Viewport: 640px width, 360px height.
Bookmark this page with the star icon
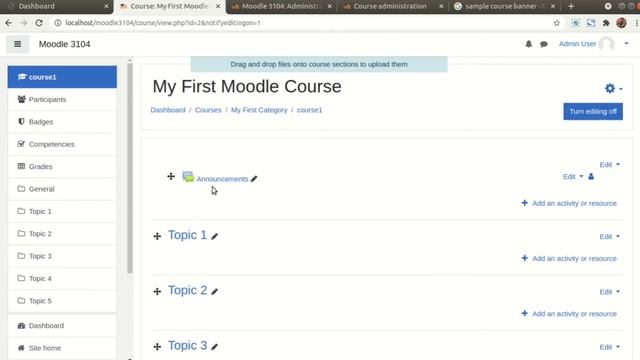point(557,23)
